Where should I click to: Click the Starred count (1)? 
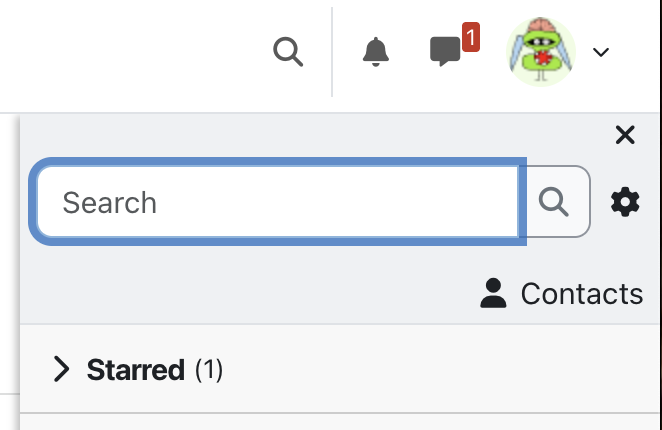[209, 370]
